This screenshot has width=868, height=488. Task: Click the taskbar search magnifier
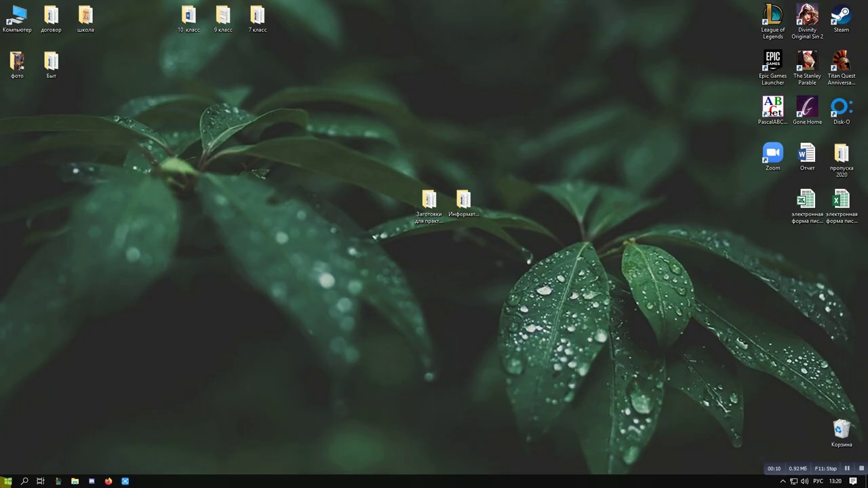click(x=24, y=481)
